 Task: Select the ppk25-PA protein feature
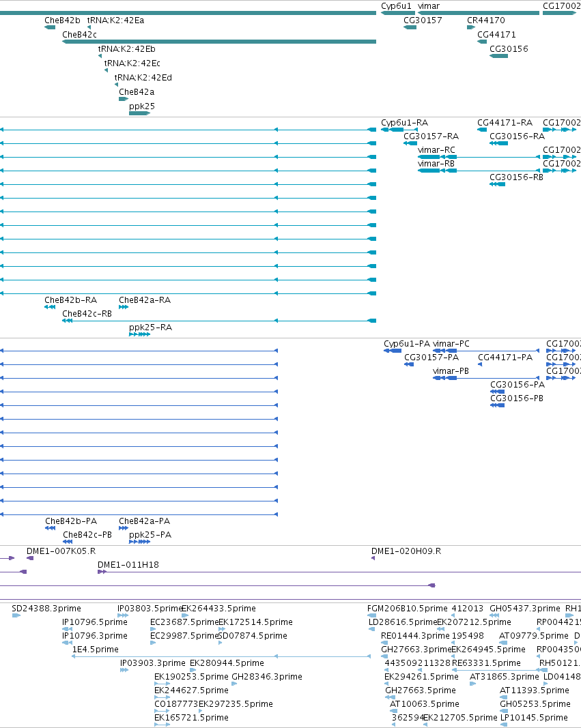[x=140, y=542]
